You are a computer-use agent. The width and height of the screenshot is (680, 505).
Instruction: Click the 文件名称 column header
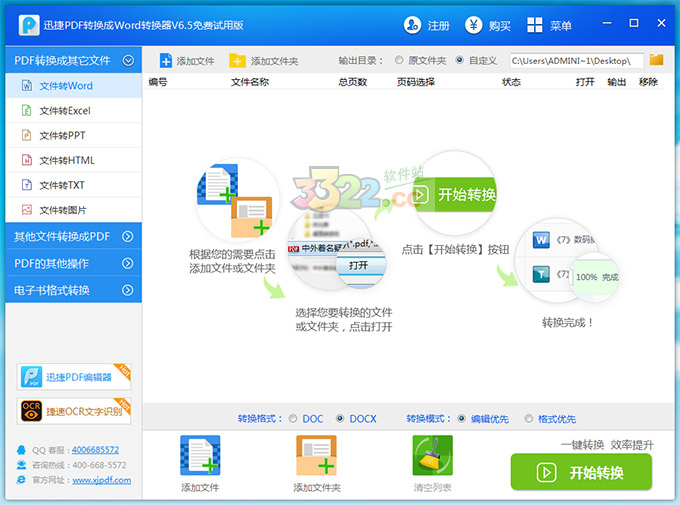250,82
